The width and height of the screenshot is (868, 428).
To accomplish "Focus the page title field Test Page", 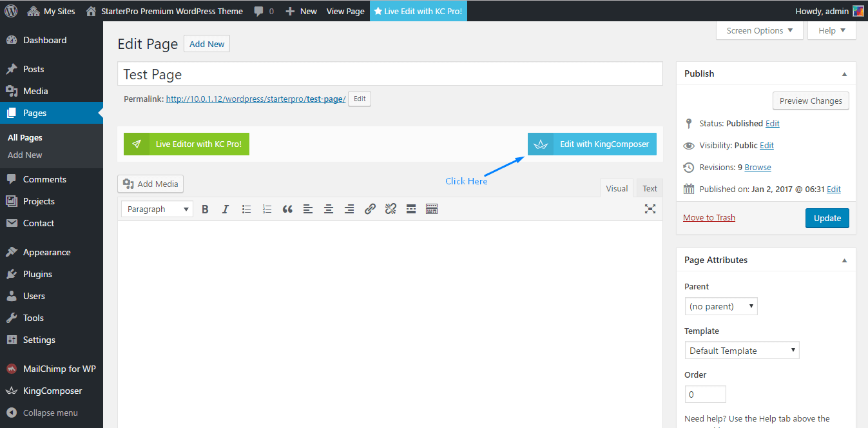I will tap(390, 74).
